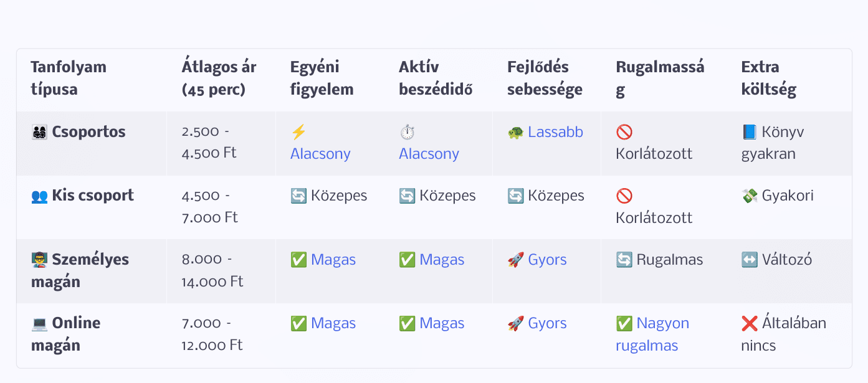Click the red X icon beside Általában nincs
The image size is (868, 383).
tap(750, 323)
